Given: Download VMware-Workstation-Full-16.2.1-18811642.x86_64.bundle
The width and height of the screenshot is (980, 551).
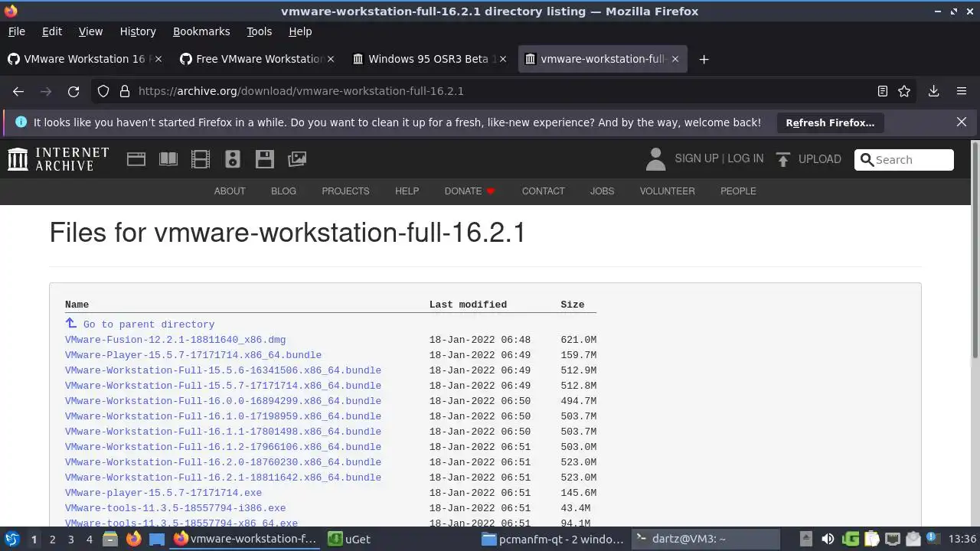Looking at the screenshot, I should (223, 478).
